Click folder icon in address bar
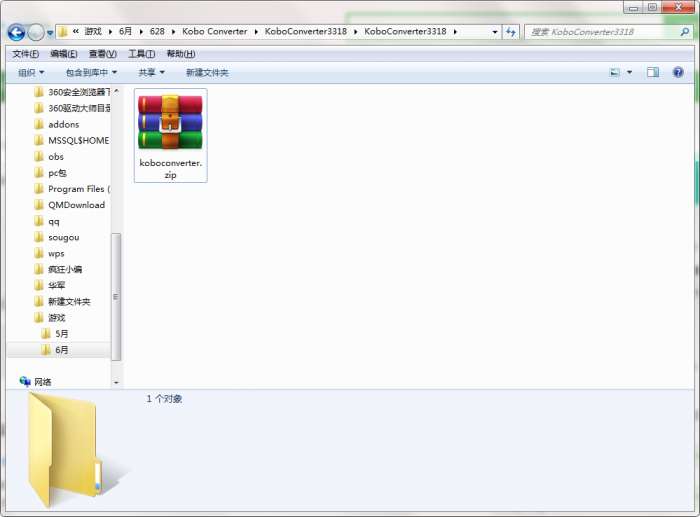700x517 pixels. coord(63,32)
